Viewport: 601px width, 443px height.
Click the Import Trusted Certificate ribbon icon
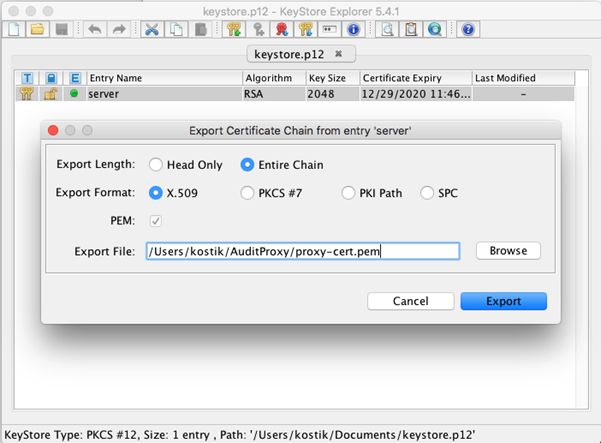coord(282,29)
